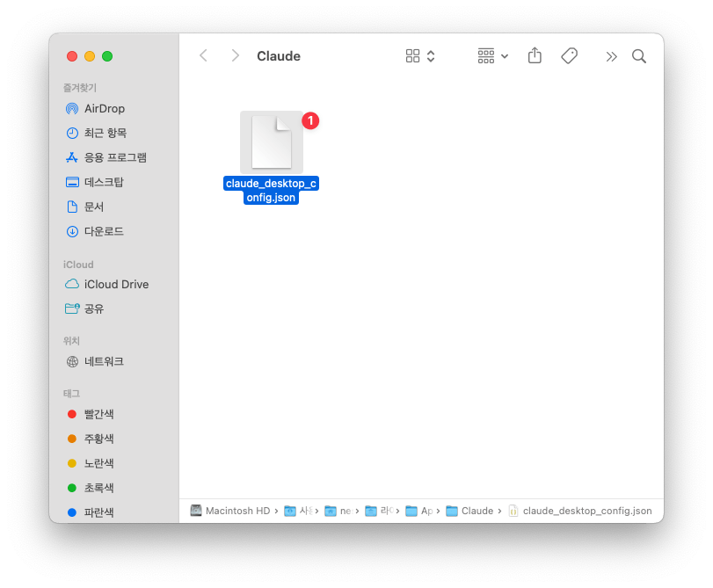Viewport: 713px width, 588px height.
Task: Open AirDrop in the sidebar
Action: pos(95,109)
